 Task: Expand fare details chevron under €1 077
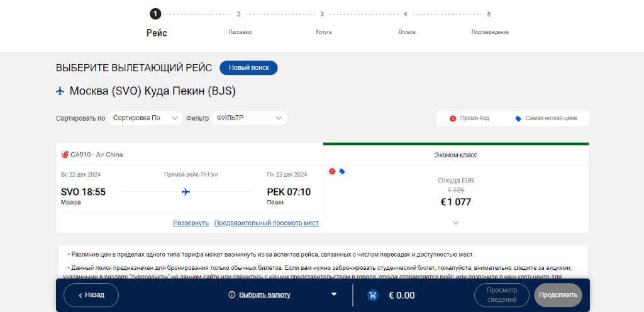point(455,223)
